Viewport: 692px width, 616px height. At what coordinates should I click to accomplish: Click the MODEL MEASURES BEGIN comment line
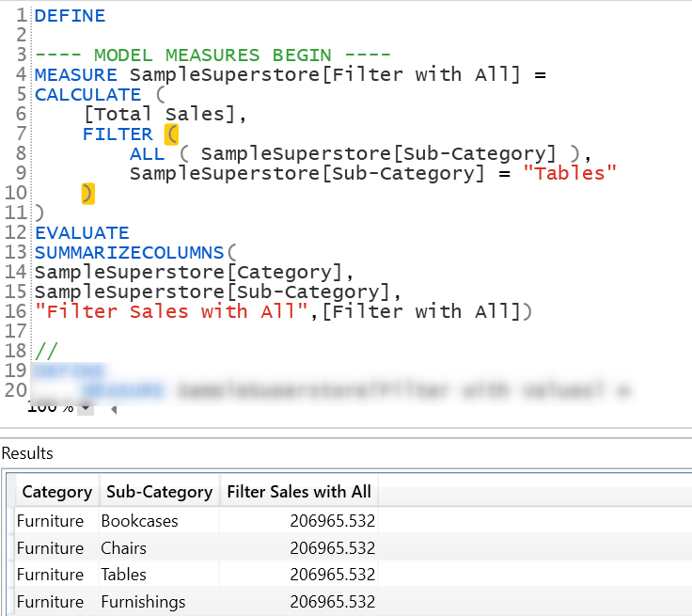coord(212,55)
